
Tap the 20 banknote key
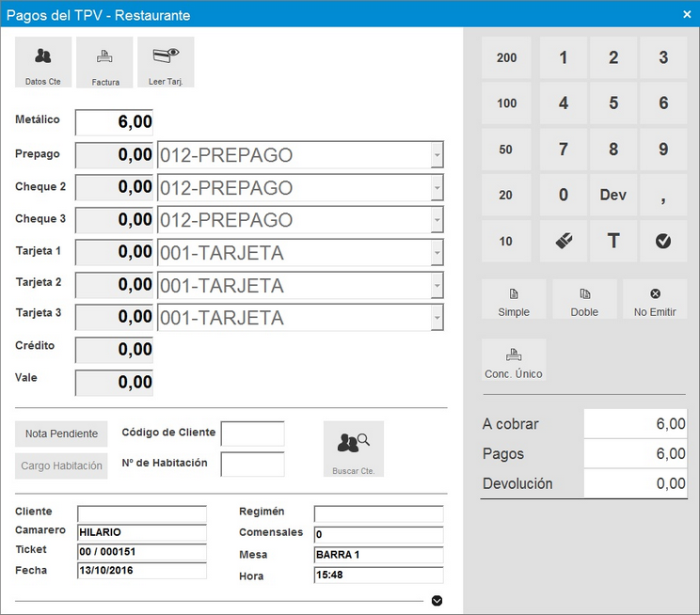click(506, 195)
